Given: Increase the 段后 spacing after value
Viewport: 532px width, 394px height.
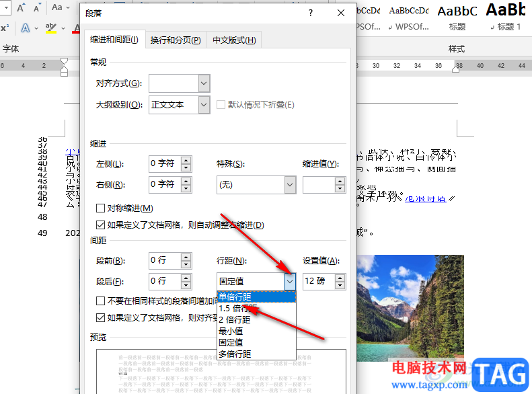Looking at the screenshot, I should 186,278.
